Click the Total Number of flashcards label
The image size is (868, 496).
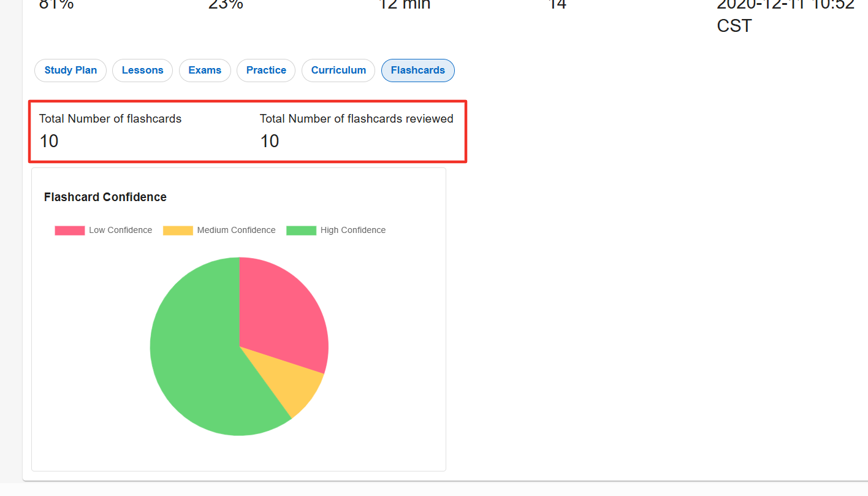pos(110,119)
